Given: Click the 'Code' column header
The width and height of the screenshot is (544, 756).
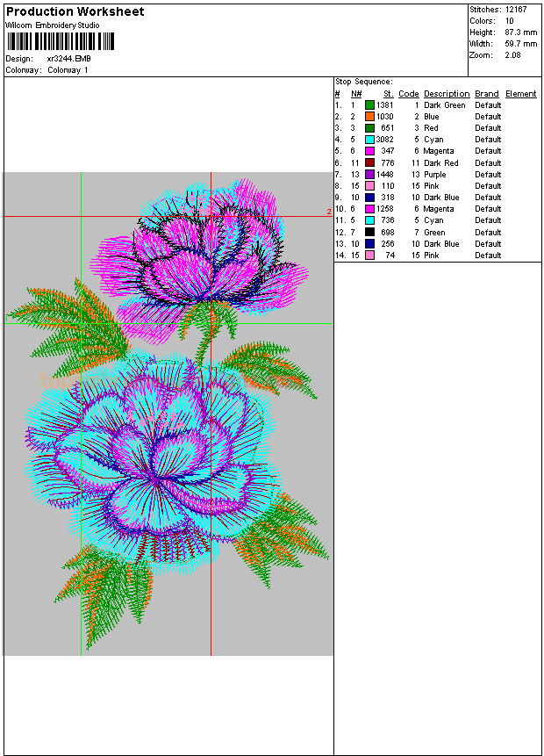Looking at the screenshot, I should (409, 94).
